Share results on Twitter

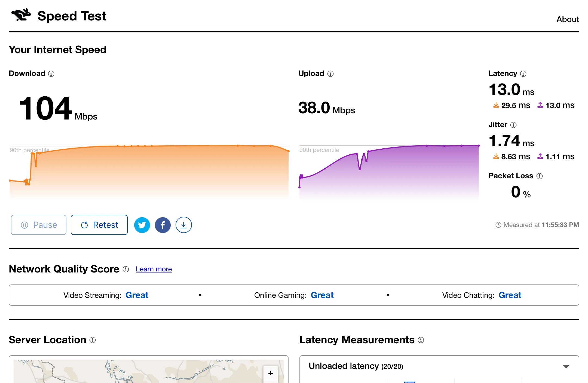(x=142, y=225)
